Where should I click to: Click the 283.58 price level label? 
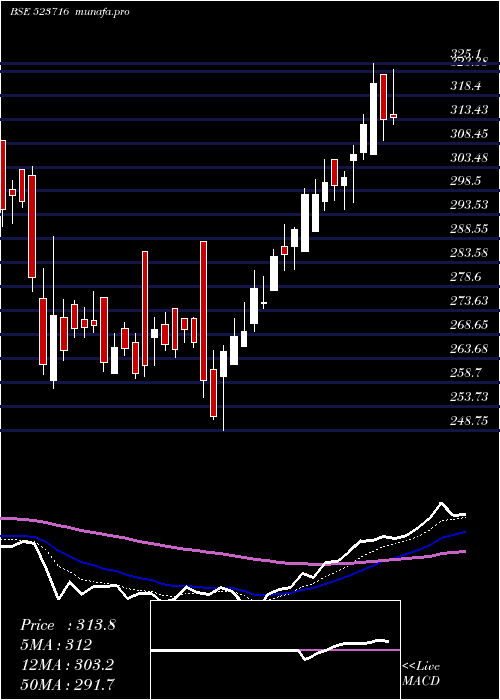click(x=469, y=253)
